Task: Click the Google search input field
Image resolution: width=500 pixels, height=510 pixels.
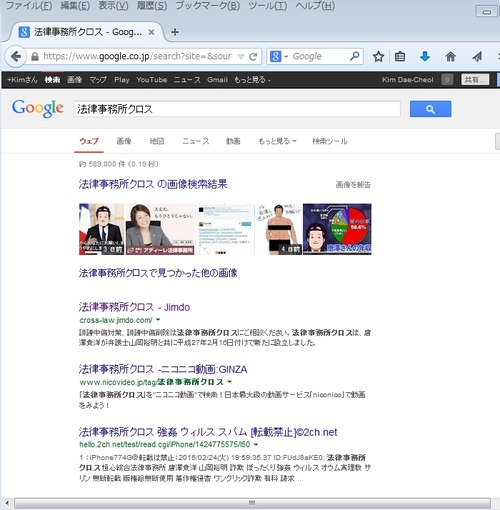Action: (237, 109)
